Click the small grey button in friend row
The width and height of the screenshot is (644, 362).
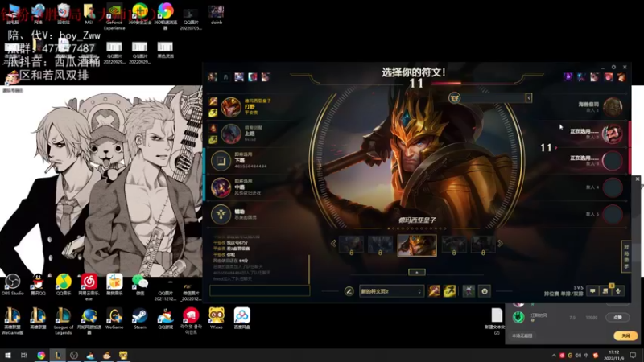617,317
